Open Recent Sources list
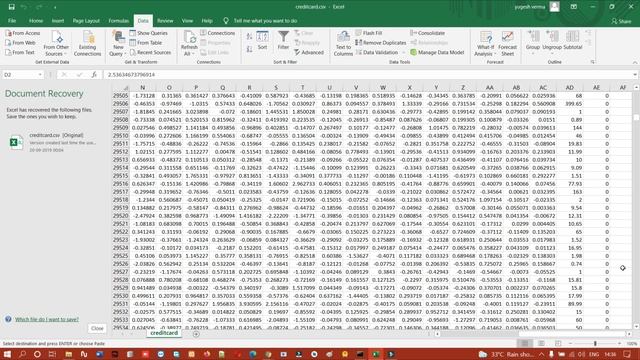The image size is (640, 360). click(150, 52)
